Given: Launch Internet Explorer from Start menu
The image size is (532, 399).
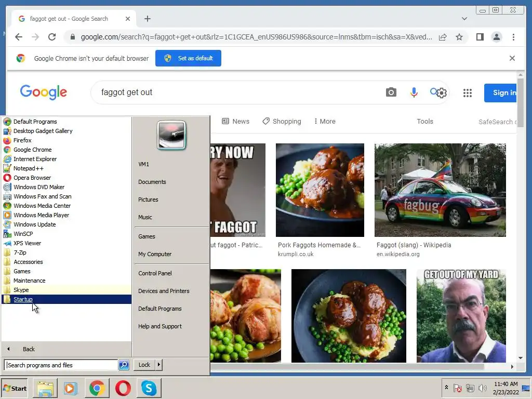Looking at the screenshot, I should coord(67,159).
